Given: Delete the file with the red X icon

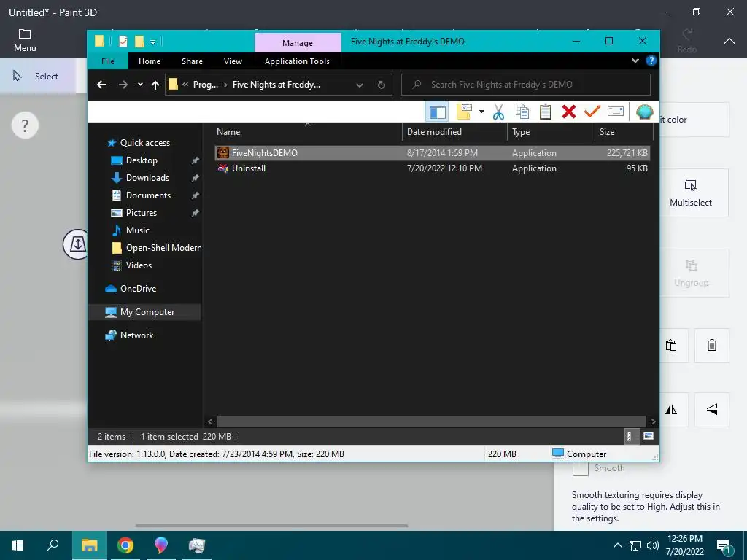Looking at the screenshot, I should 569,112.
